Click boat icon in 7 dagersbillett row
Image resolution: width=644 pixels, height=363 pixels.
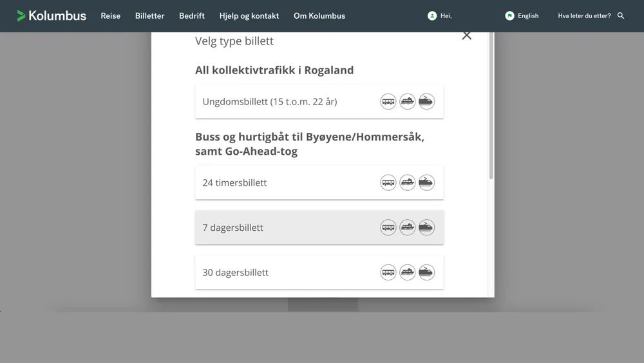click(x=408, y=228)
